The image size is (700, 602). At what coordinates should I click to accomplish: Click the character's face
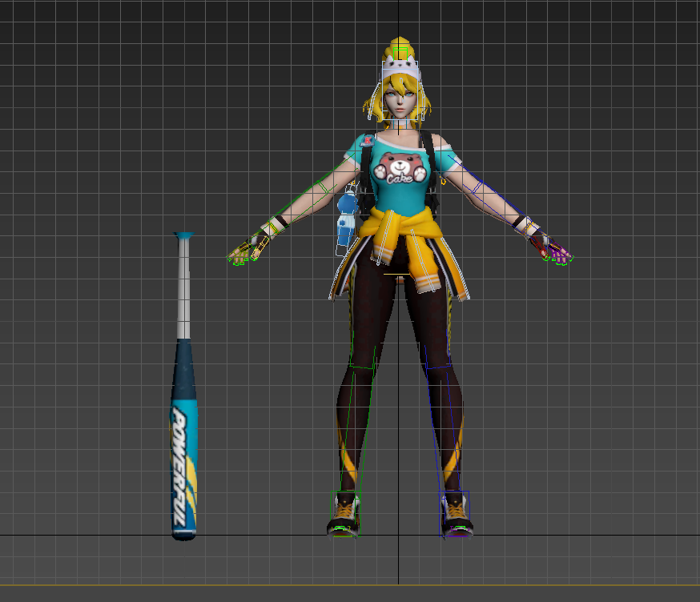click(x=398, y=102)
